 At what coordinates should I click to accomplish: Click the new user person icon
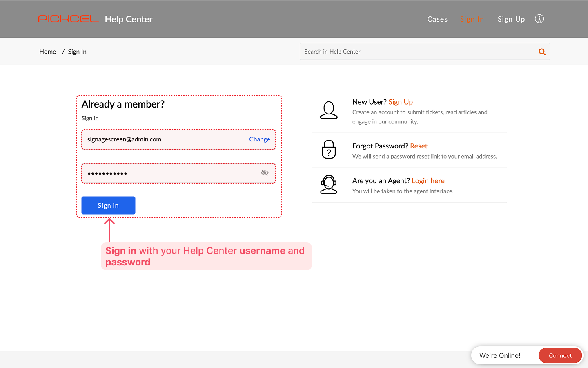329,110
